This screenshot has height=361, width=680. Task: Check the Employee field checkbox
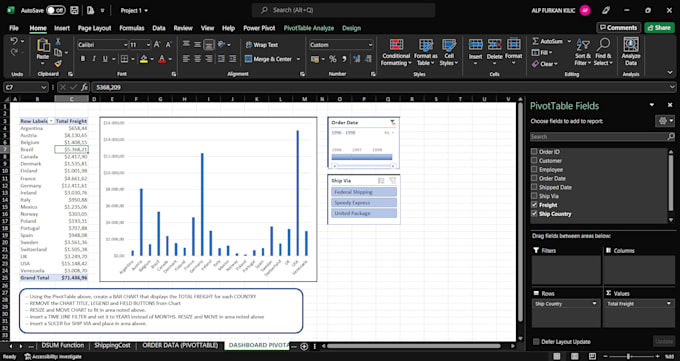tap(534, 170)
